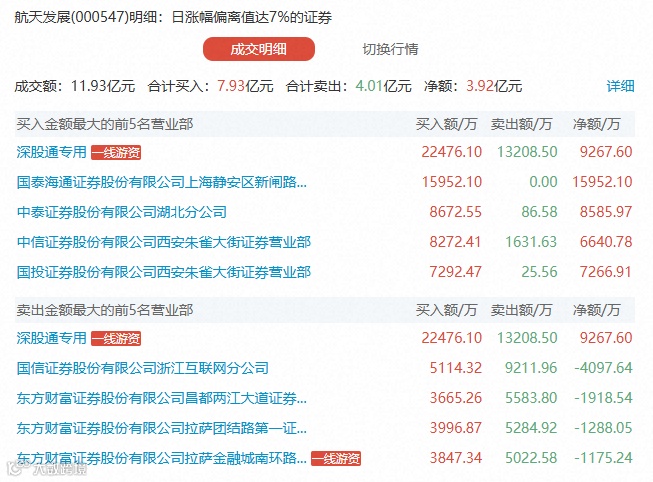Open 国泰海通证券 上海静安区新闸路 branch link

[162, 182]
